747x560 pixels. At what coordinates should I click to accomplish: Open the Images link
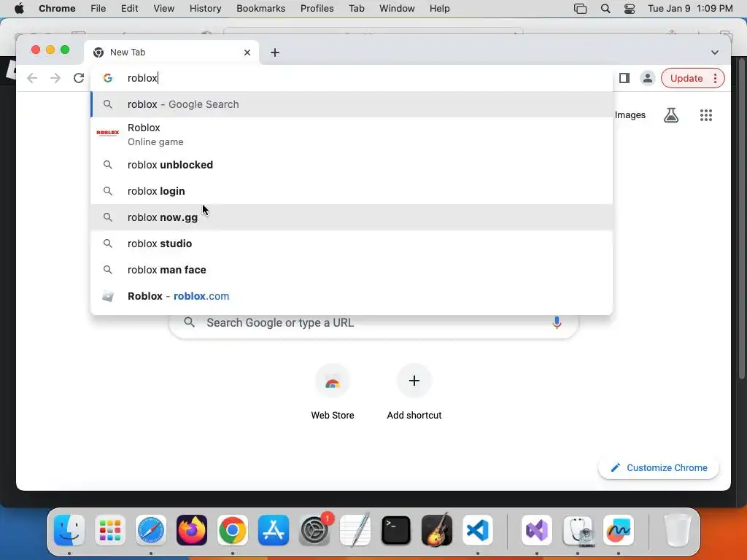click(630, 114)
